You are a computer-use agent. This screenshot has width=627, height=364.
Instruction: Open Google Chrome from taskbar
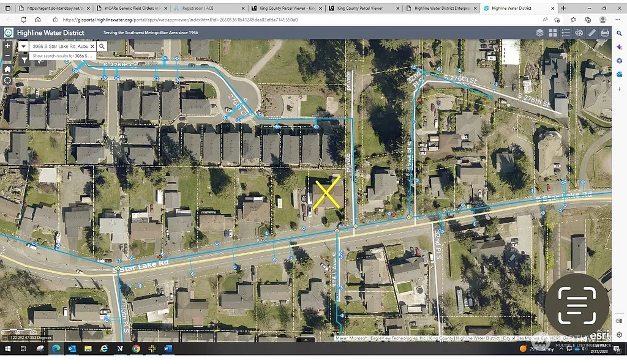(x=136, y=349)
